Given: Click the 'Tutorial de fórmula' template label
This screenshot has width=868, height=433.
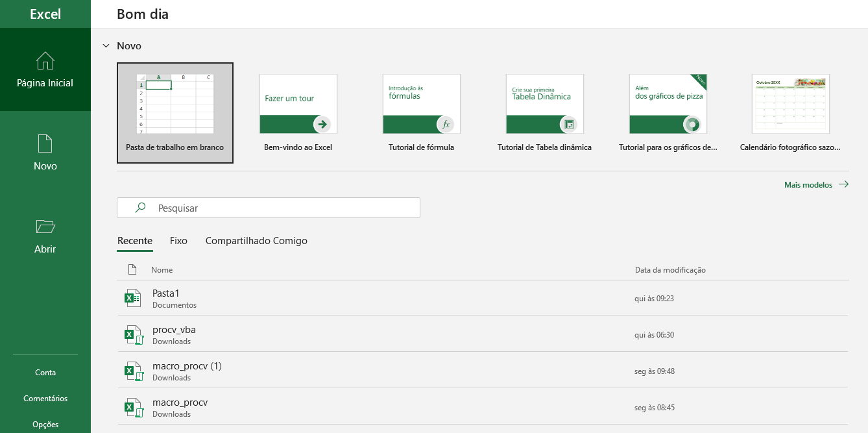Looking at the screenshot, I should pyautogui.click(x=421, y=147).
